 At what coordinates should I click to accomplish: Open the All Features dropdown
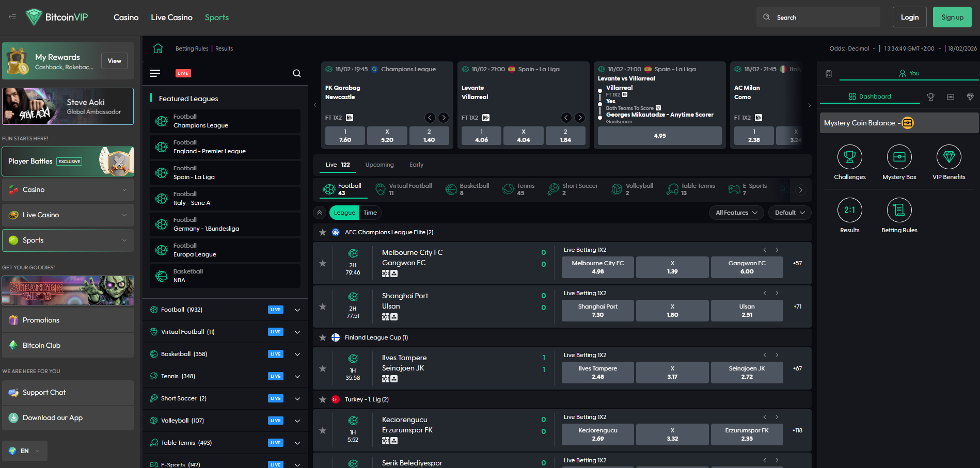(x=736, y=212)
